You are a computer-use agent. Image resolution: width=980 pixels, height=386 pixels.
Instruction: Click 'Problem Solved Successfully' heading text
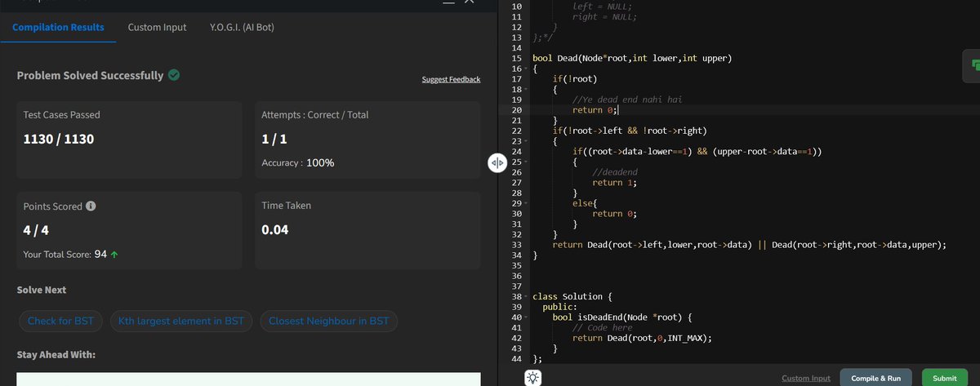90,75
